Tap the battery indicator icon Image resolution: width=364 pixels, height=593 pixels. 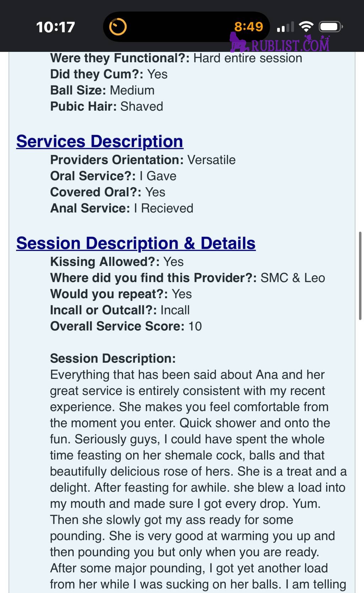pos(331,27)
